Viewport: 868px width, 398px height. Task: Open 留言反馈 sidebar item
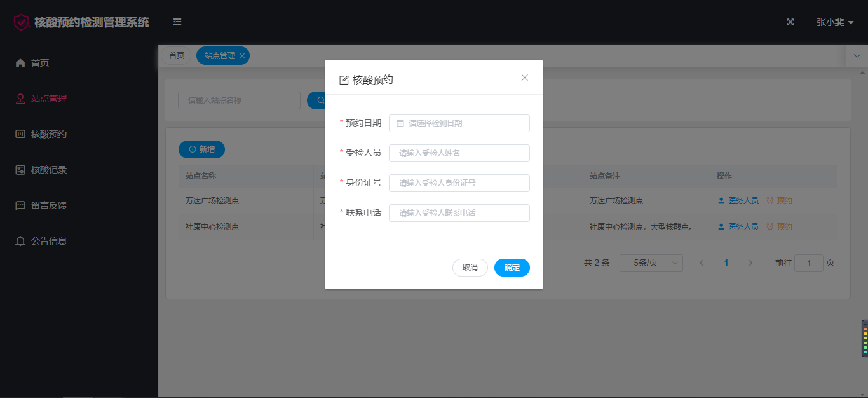coord(79,205)
